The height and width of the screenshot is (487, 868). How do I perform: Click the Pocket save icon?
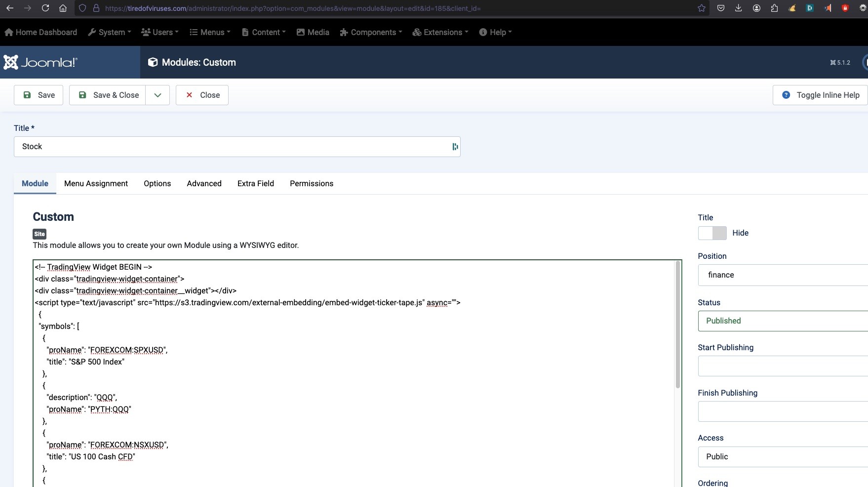(x=721, y=8)
